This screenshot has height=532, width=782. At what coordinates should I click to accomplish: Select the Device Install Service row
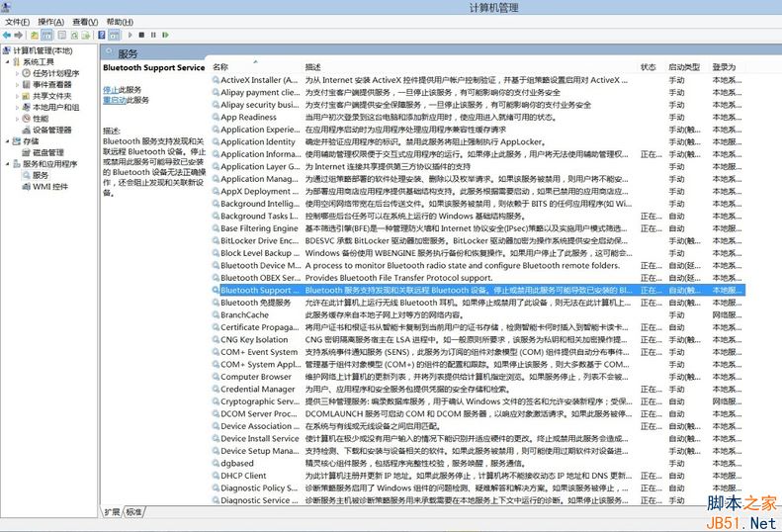point(478,439)
